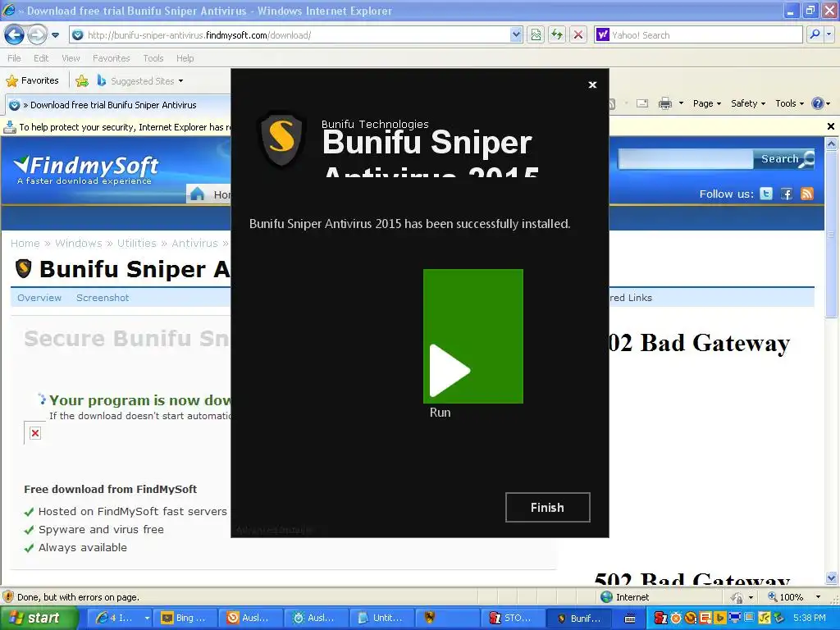Image resolution: width=840 pixels, height=630 pixels.
Task: Click Add to Favorites Bar star icon
Action: pos(82,81)
